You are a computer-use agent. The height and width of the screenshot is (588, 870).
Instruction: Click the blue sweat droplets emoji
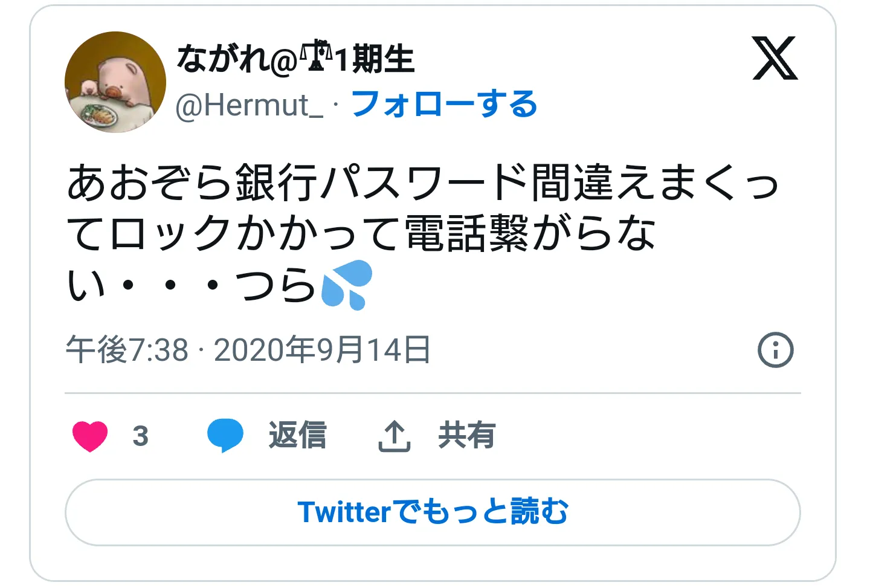(346, 285)
